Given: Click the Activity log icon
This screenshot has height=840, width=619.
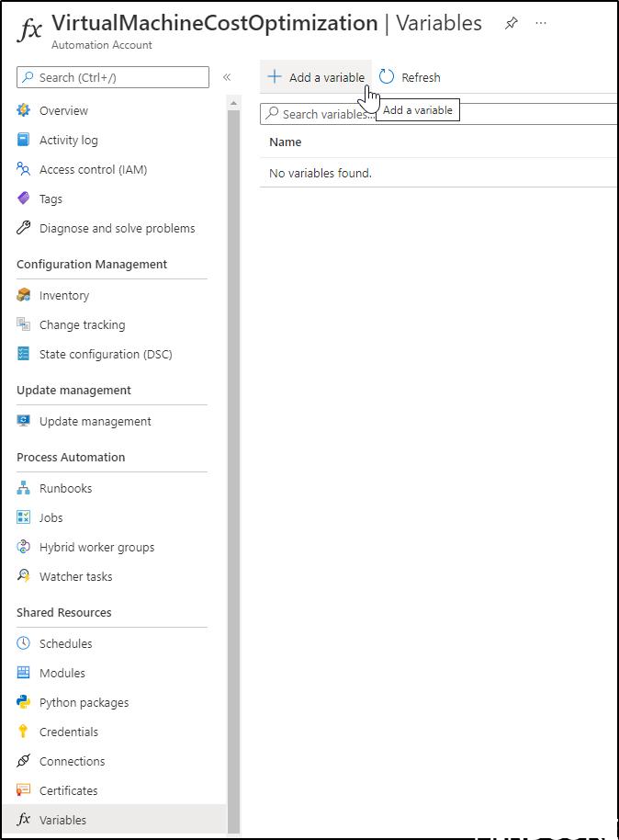Looking at the screenshot, I should (x=24, y=140).
